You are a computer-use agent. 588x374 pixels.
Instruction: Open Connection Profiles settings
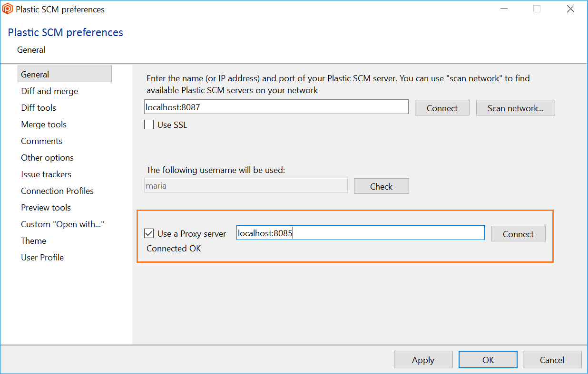tap(57, 191)
